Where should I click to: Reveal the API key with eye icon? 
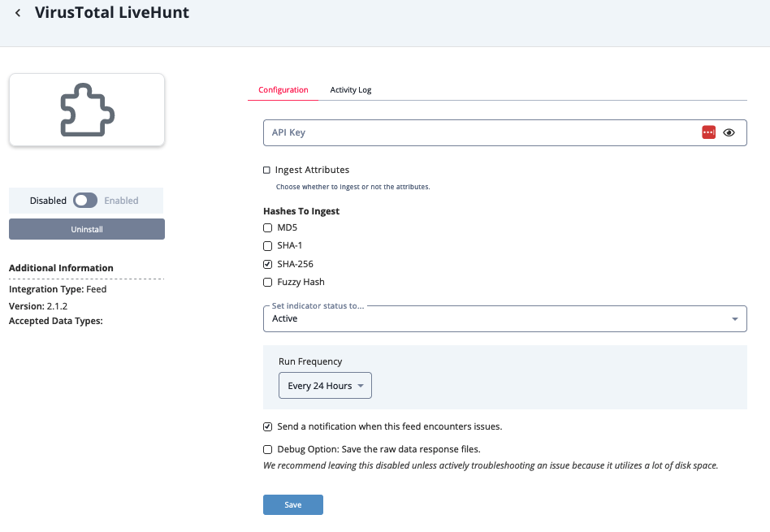point(729,132)
